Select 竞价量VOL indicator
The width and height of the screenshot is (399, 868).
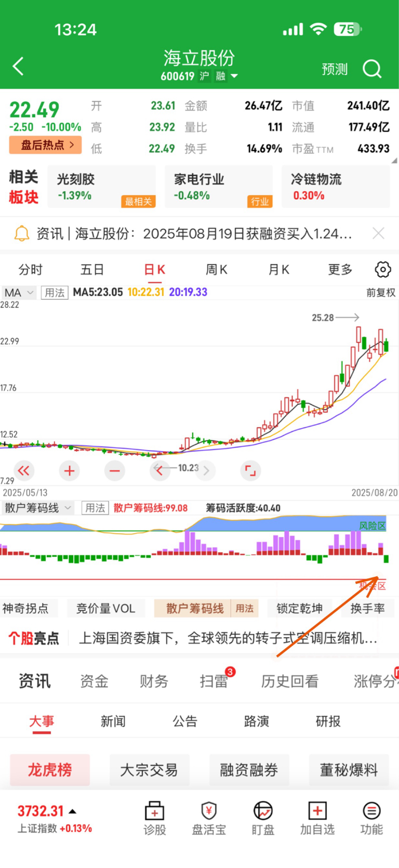105,608
